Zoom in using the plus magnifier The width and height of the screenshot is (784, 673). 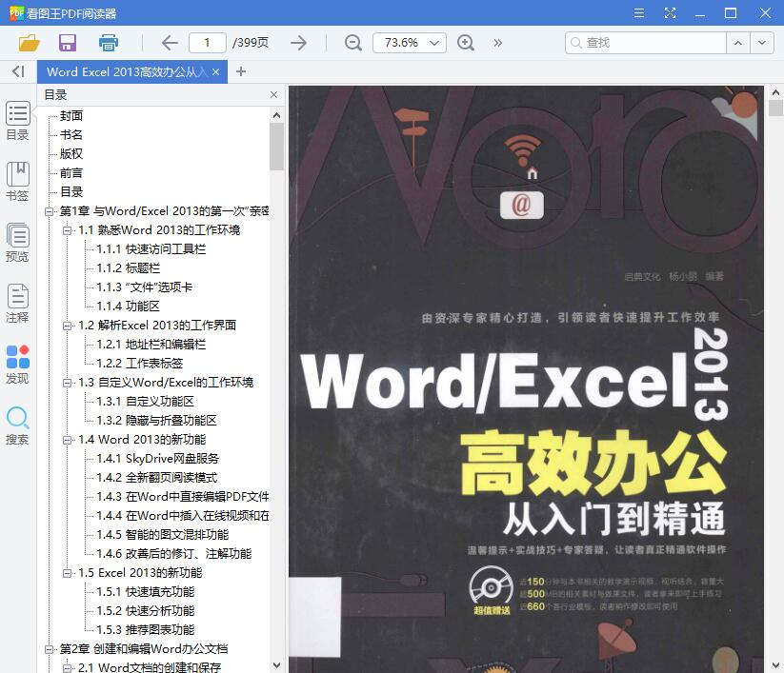point(466,43)
